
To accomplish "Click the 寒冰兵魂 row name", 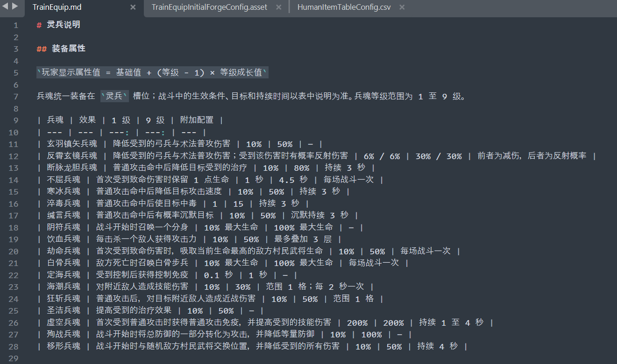I will [x=64, y=192].
